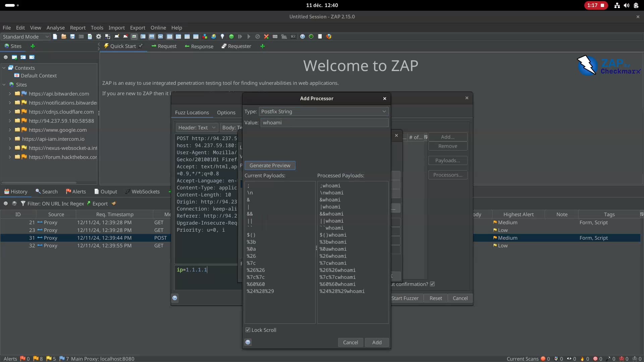
Task: Click the Reset button in Fuzzer dialog
Action: [436, 298]
